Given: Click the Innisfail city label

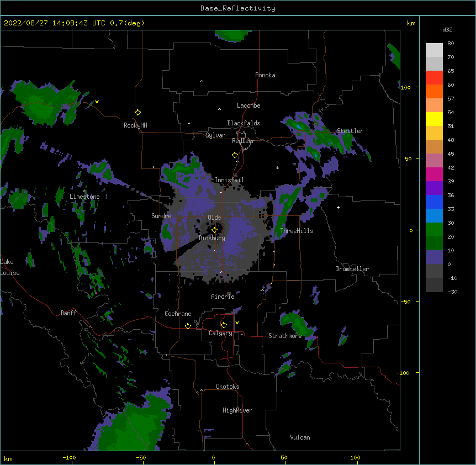Looking at the screenshot, I should click(x=229, y=180).
